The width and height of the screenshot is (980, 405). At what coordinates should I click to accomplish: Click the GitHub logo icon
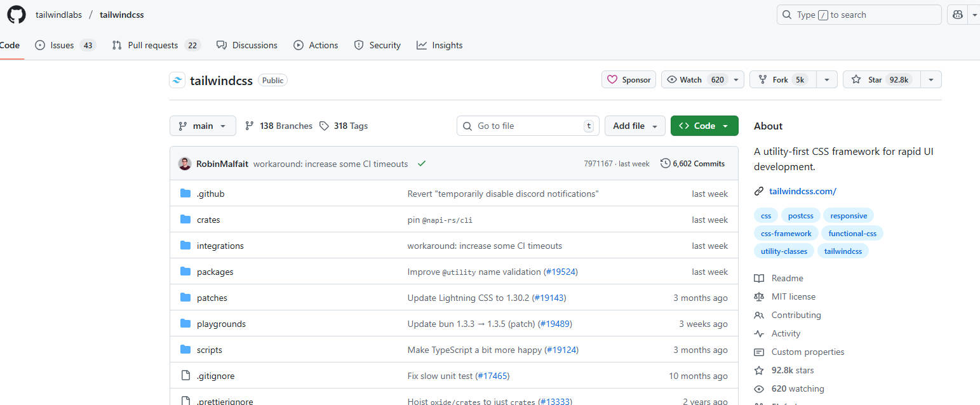click(17, 15)
